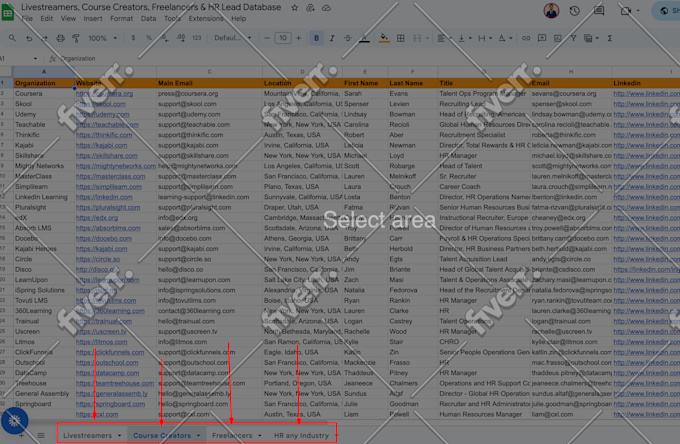Viewport: 680px width, 444px height.
Task: Activate the paint format tool
Action: pos(76,38)
